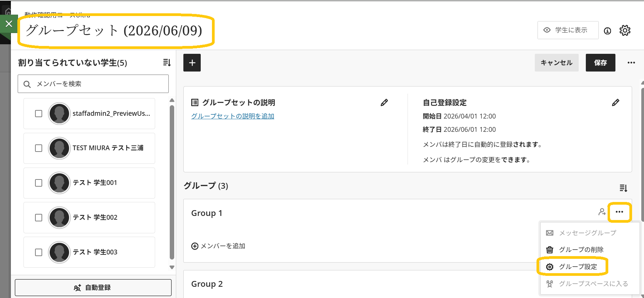
Task: Click メンバーを追加 in Group 1
Action: [218, 246]
